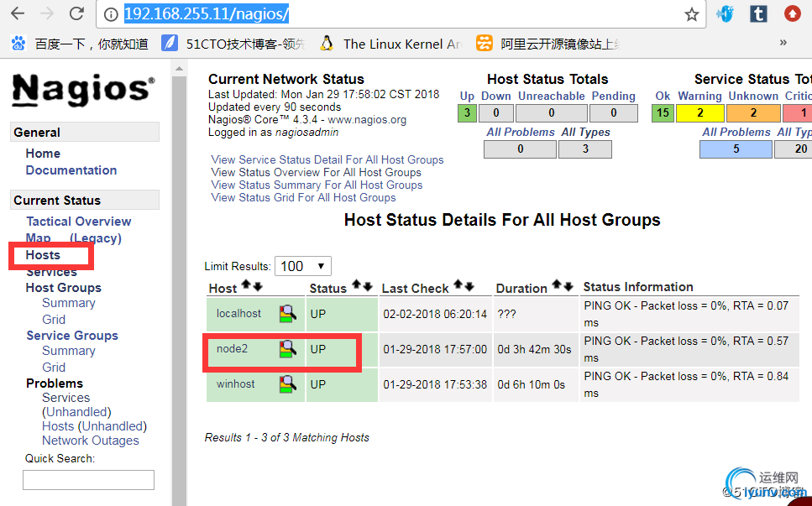Sort Status column descending with down arrow

(x=368, y=286)
